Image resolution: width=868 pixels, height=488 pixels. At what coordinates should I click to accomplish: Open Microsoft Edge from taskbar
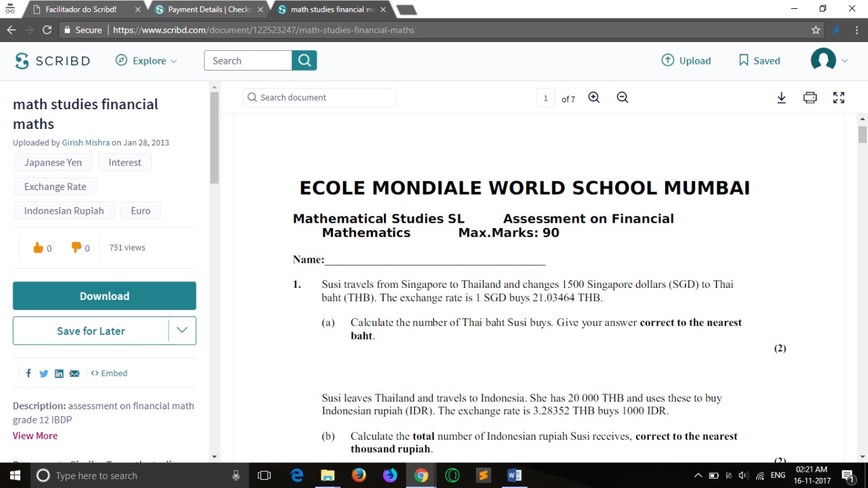point(297,475)
